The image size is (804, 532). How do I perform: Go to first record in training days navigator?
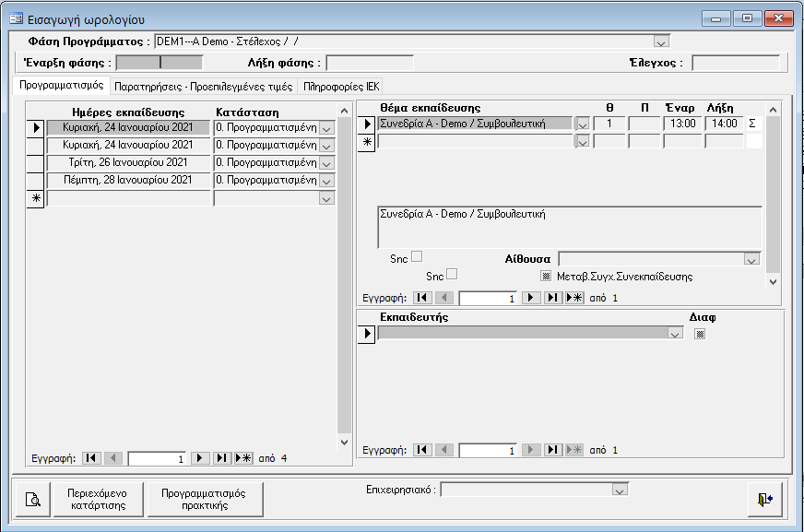pos(91,457)
